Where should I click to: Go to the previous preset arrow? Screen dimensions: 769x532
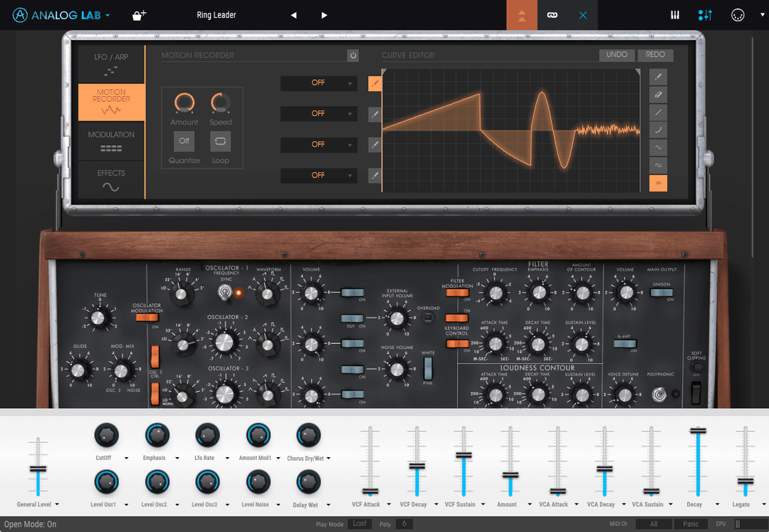click(x=294, y=15)
